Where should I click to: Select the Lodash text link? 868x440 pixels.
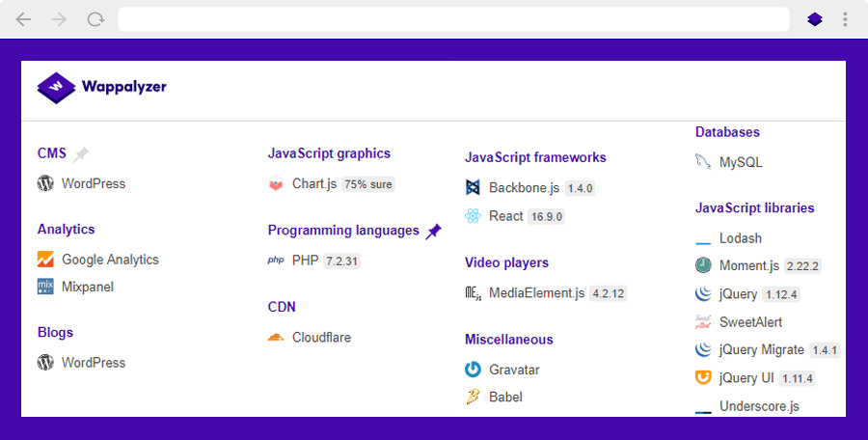(741, 238)
